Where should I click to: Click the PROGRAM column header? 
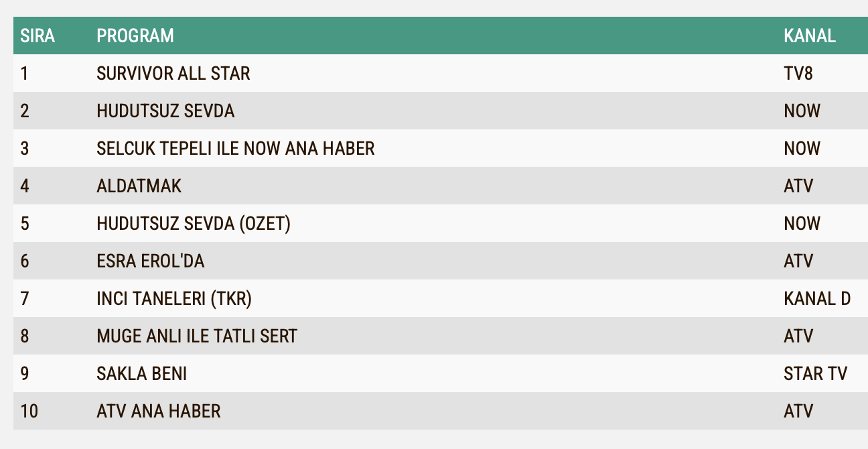point(135,36)
